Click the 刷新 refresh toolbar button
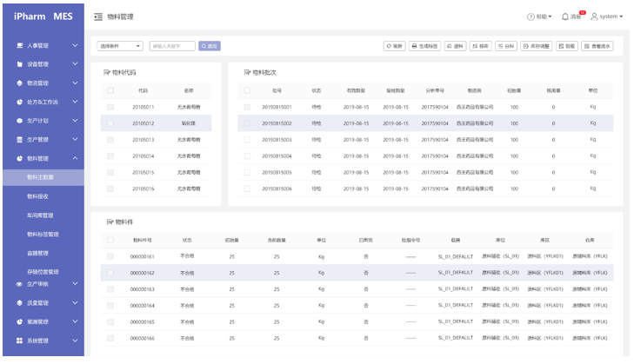The image size is (634, 364). (x=394, y=46)
